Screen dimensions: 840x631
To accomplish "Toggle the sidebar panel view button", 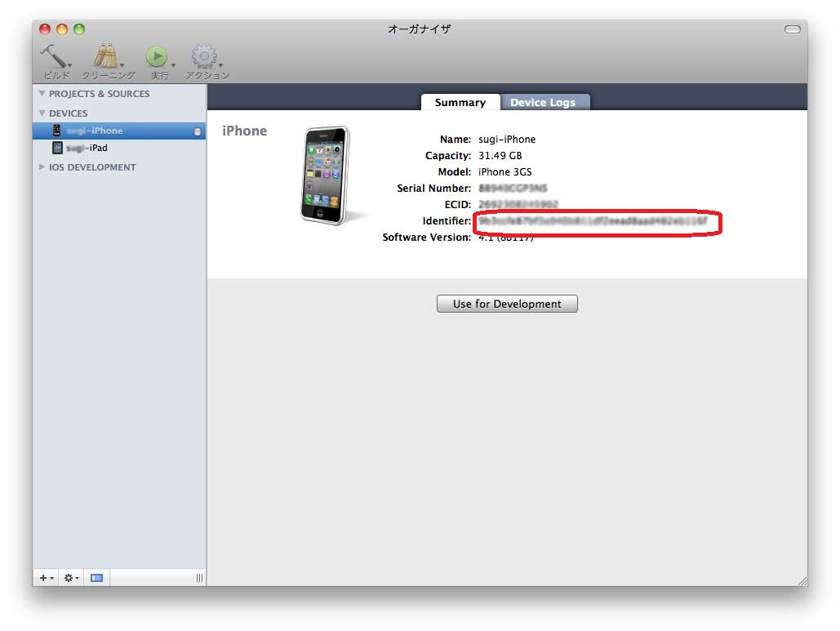I will [97, 578].
